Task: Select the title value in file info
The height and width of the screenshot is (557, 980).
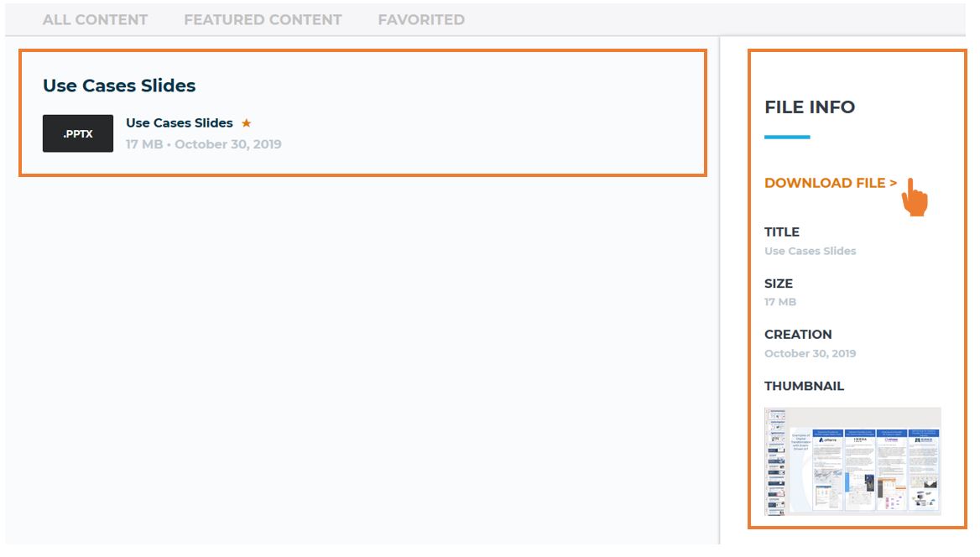Action: coord(811,251)
